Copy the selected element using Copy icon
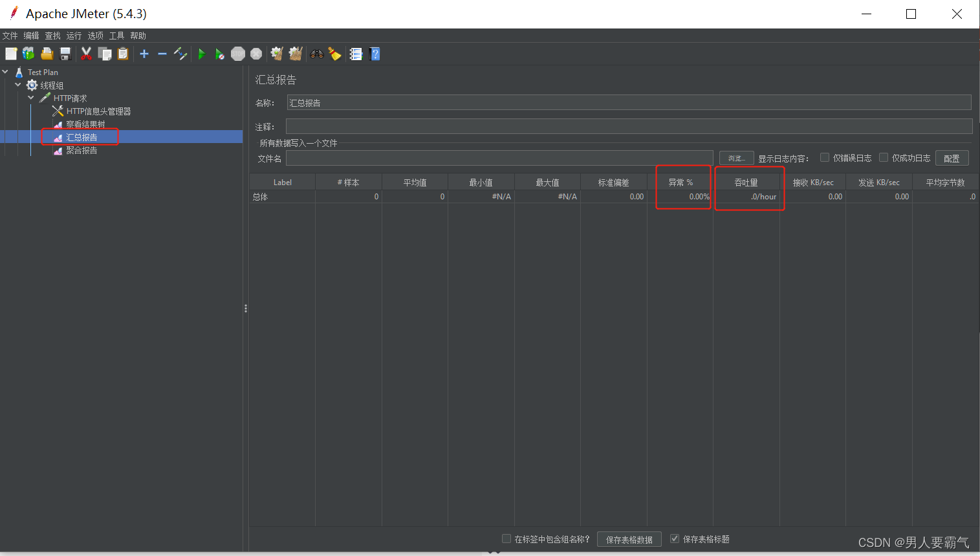980x556 pixels. tap(105, 54)
